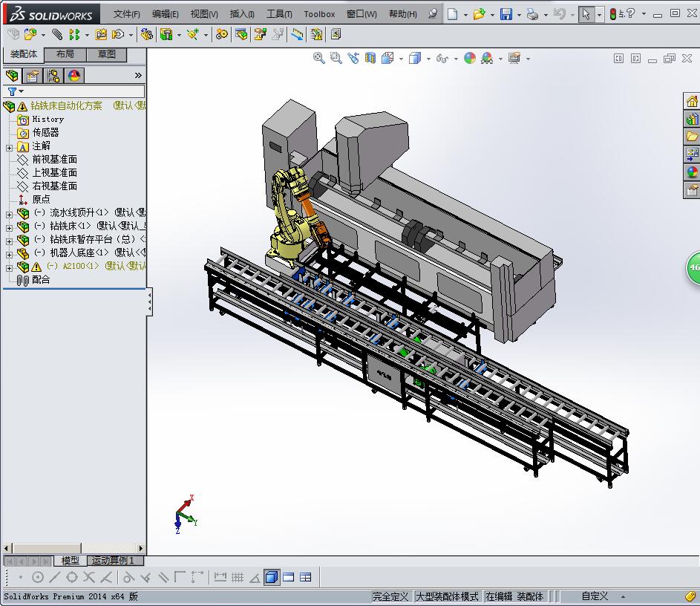Open File Explorer folder icon in task pane

pyautogui.click(x=692, y=137)
